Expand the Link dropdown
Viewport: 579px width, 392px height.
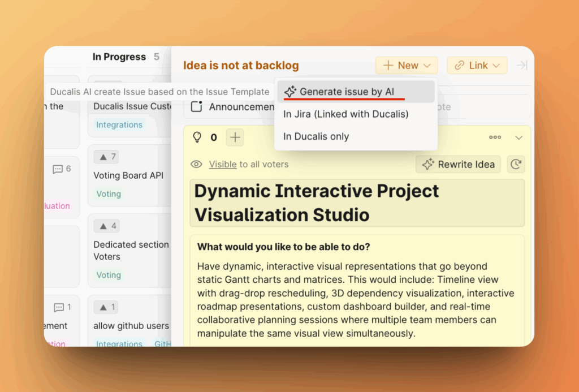[477, 66]
